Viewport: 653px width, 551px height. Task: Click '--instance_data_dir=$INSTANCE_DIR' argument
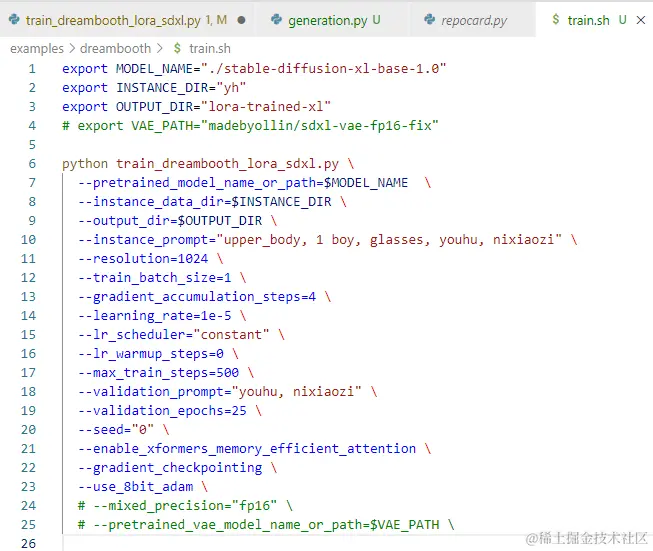(x=204, y=202)
